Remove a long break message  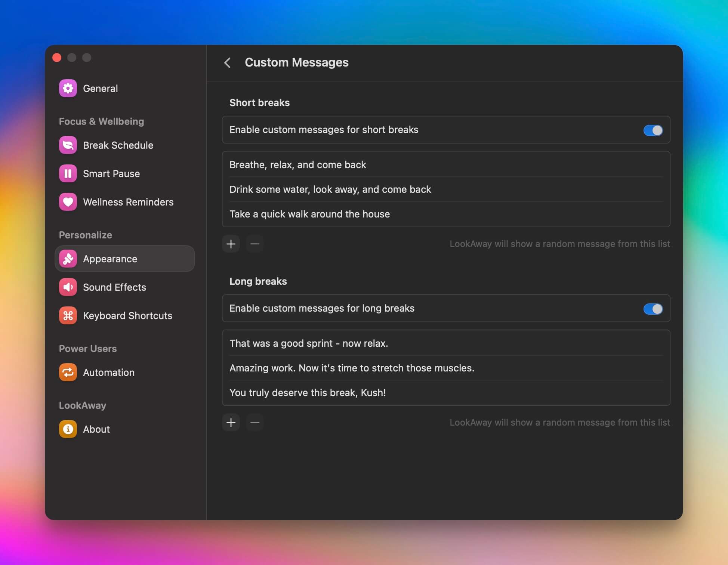coord(255,422)
